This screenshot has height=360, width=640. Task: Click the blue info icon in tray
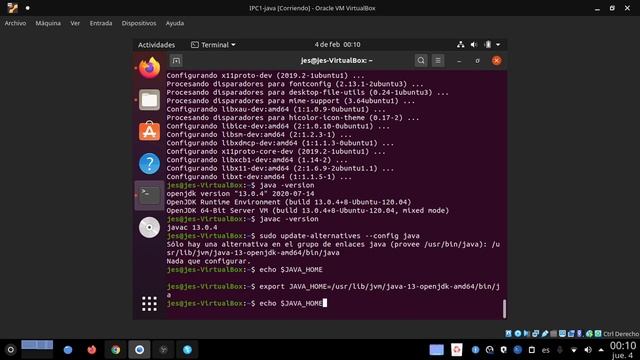(476, 350)
